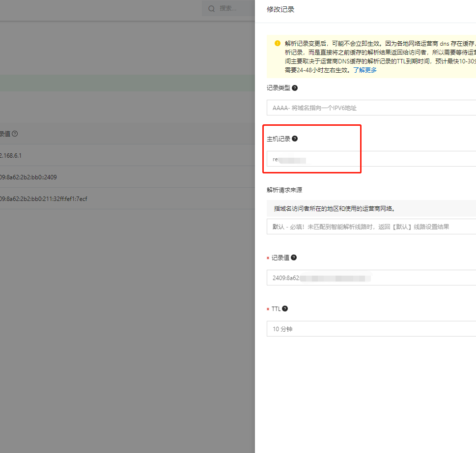The image size is (476, 453).
Task: Open the 记录类型 AAAA dropdown
Action: (x=371, y=108)
